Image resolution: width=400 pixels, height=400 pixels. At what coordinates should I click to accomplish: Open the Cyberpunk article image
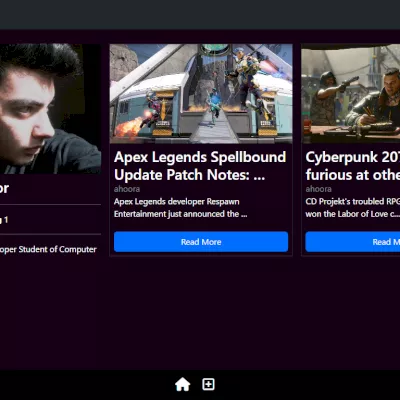click(351, 94)
